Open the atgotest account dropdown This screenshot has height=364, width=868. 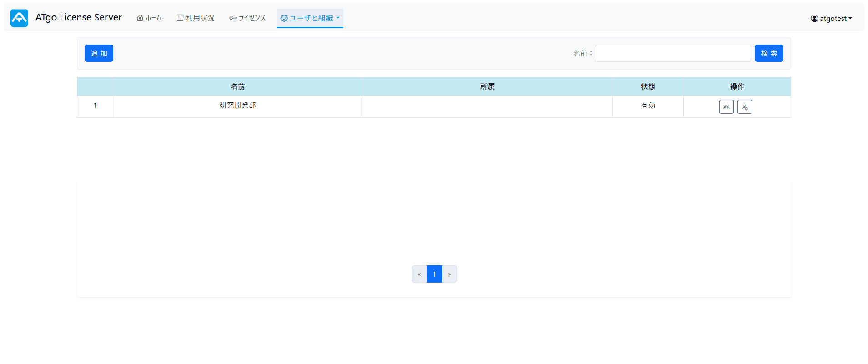coord(831,19)
